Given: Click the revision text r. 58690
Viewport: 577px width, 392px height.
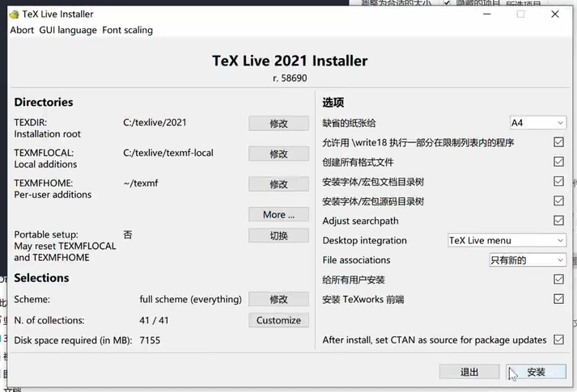Looking at the screenshot, I should pos(290,78).
